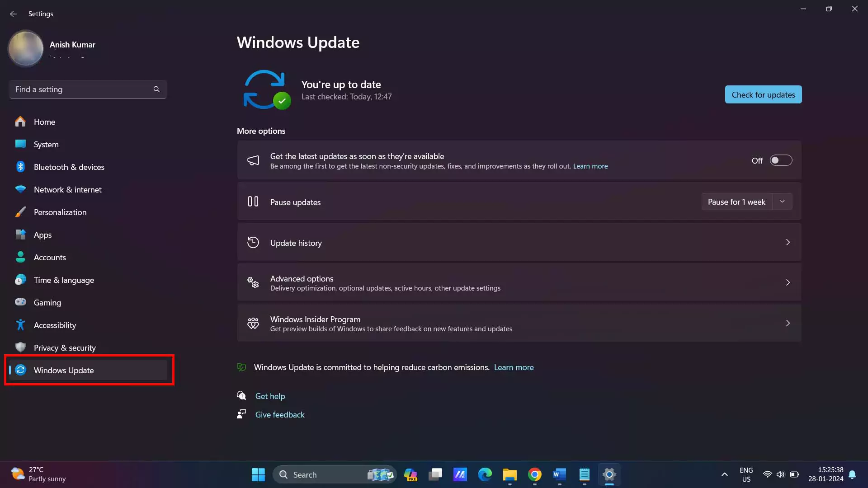Click the search bar input field

click(86, 89)
